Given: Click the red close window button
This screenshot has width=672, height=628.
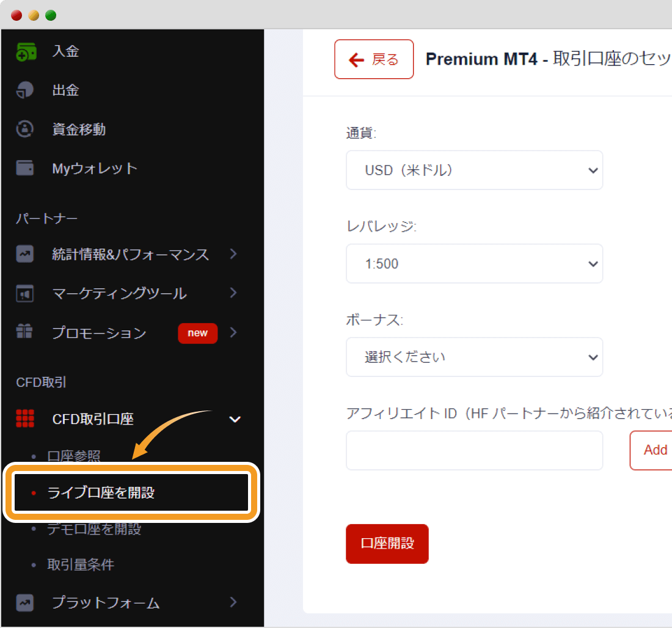Looking at the screenshot, I should 16,15.
